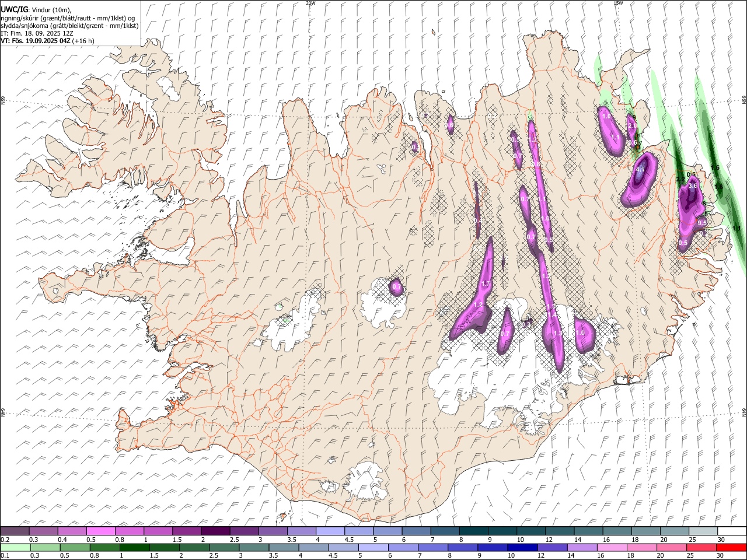
Task: Click the light pink swatch above the lower-scale 16 label
Action: 612,548
